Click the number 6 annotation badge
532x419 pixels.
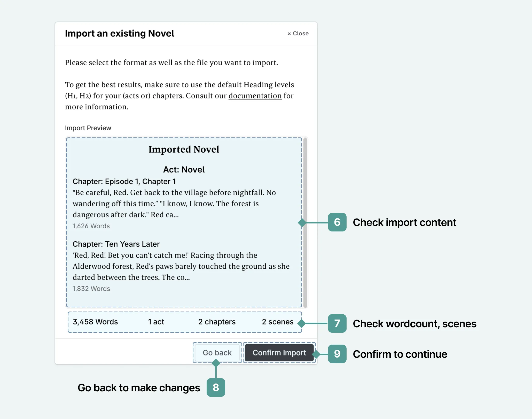(x=337, y=222)
